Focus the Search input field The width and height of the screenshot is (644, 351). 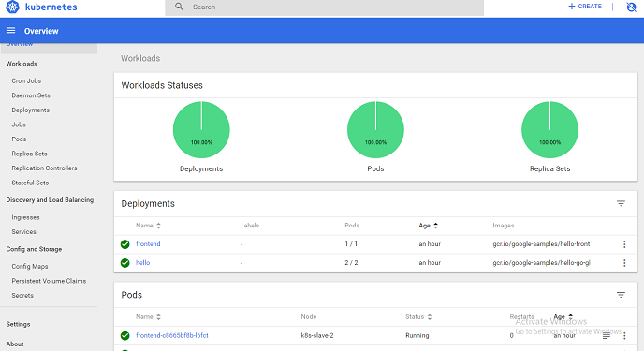[324, 7]
